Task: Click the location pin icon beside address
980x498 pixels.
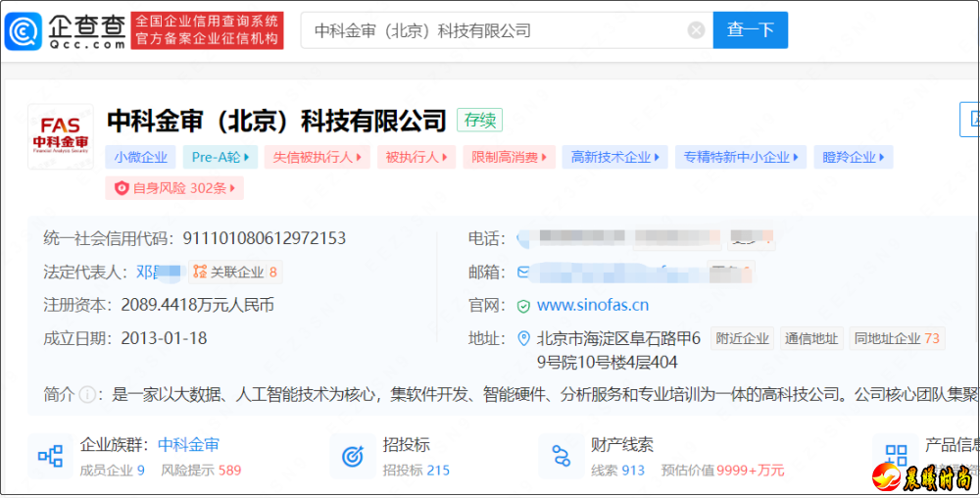Action: pos(523,339)
